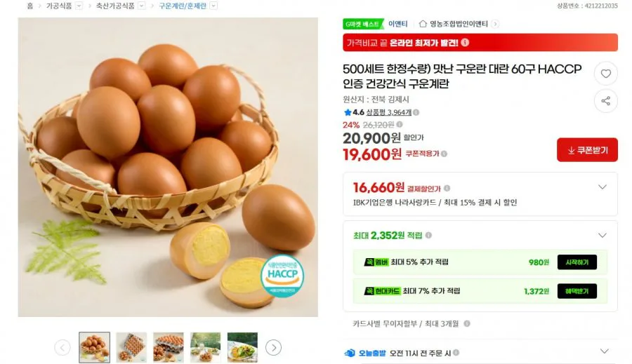Go to previous thumbnails with left arrow
The width and height of the screenshot is (632, 364).
62,347
